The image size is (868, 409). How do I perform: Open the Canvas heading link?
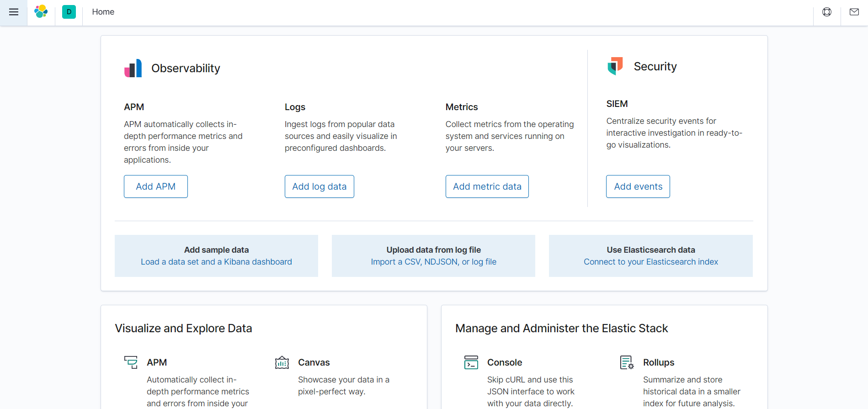coord(314,362)
